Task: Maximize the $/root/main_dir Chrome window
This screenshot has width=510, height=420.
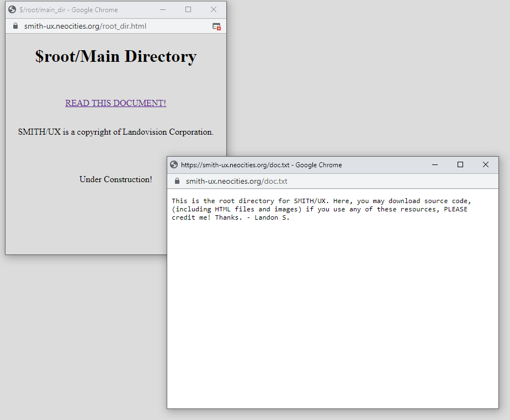Action: 188,10
